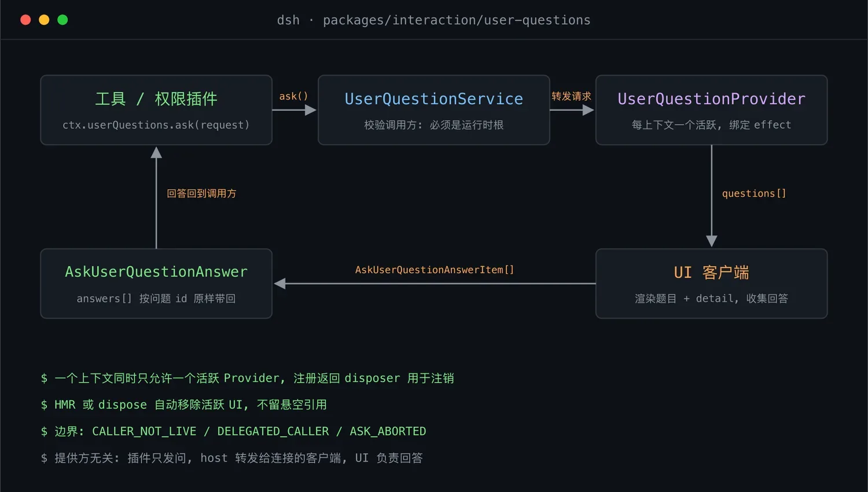Image resolution: width=868 pixels, height=492 pixels.
Task: Click the red close window dot
Action: tap(25, 20)
